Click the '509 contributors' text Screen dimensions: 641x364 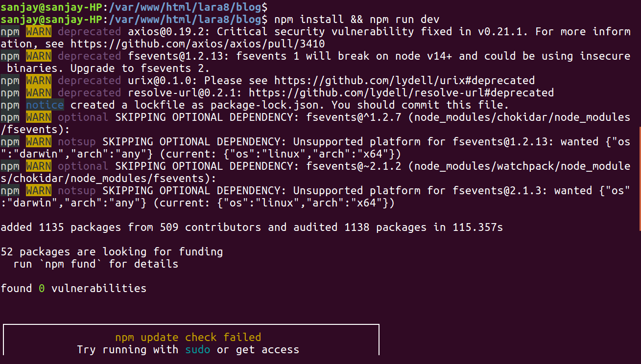(211, 227)
